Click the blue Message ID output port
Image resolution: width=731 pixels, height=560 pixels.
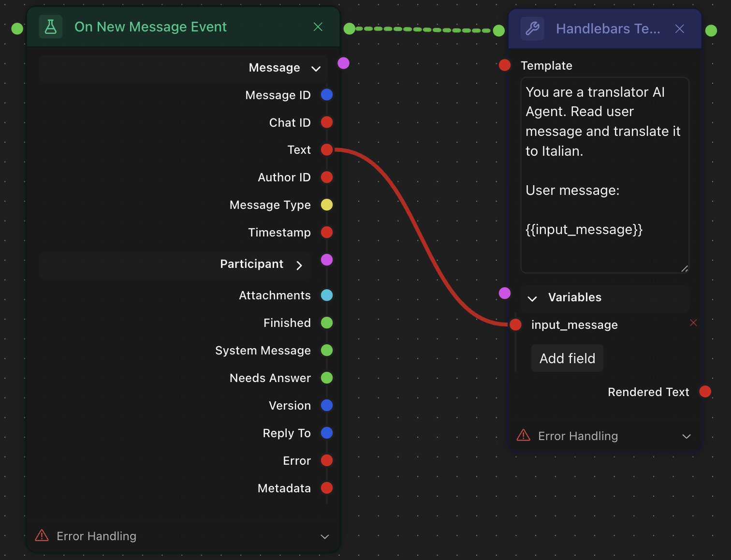[x=327, y=95]
